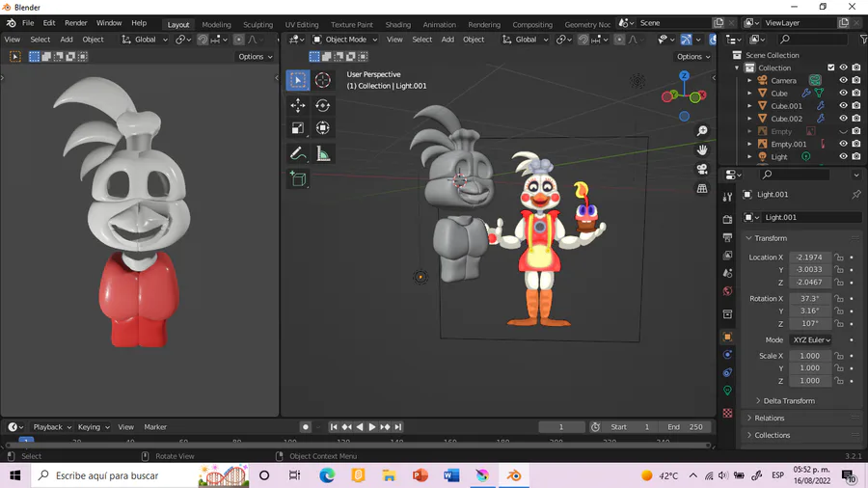Toggle visibility eye for Cube.002
Viewport: 868px width, 488px height.
(x=843, y=119)
